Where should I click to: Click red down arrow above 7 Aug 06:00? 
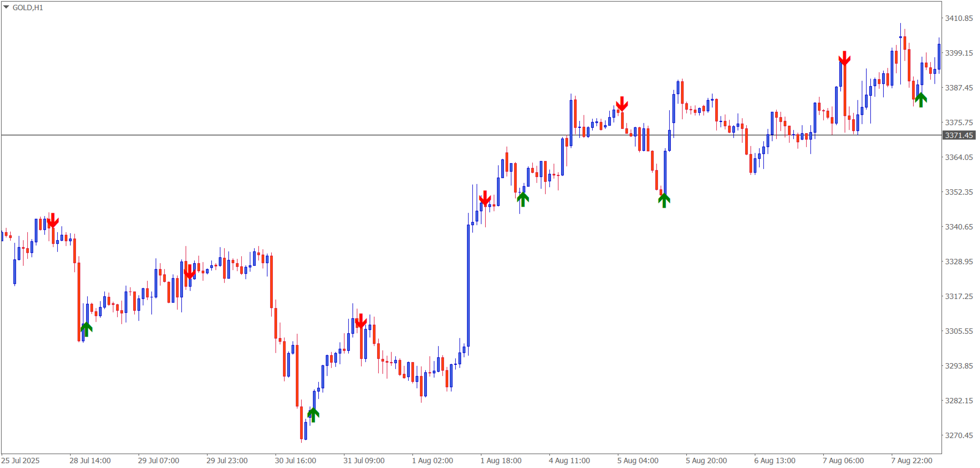[844, 58]
